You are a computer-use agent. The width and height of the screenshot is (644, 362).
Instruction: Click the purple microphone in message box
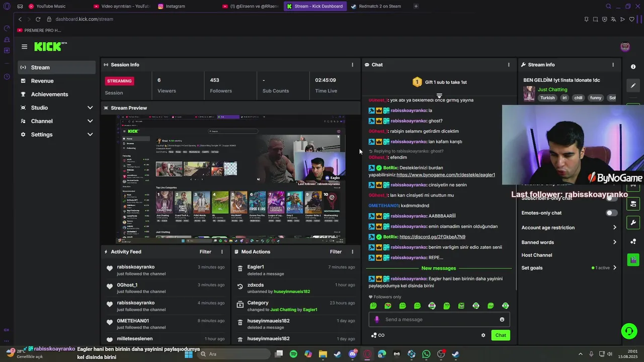tap(377, 319)
